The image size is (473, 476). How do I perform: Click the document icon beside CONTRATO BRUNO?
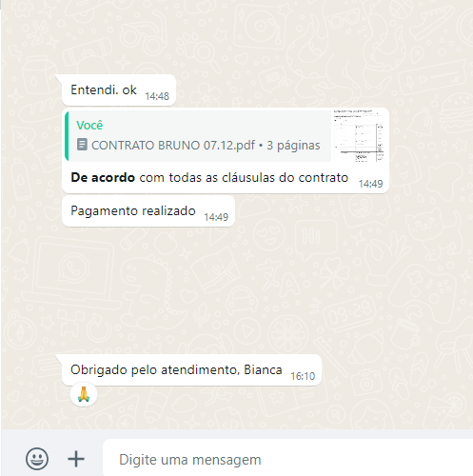82,145
